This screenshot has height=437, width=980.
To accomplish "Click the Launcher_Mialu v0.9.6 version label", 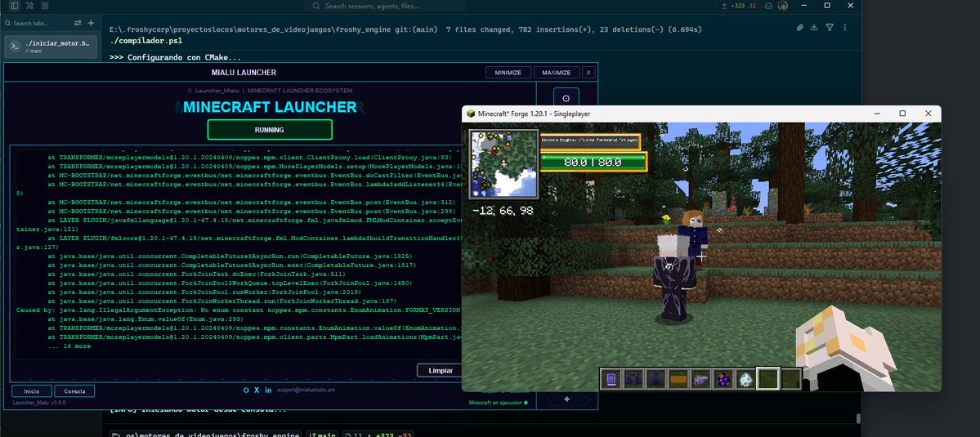I will [x=39, y=403].
